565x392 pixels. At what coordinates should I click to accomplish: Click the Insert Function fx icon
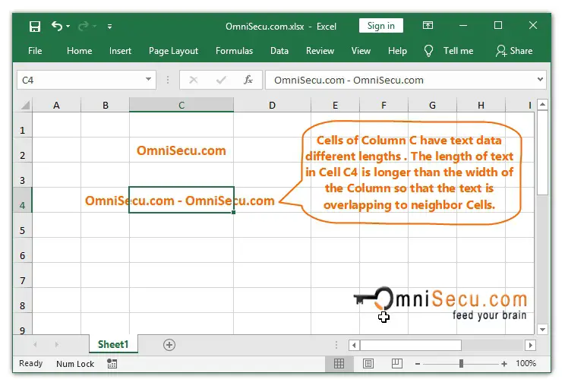(x=248, y=80)
